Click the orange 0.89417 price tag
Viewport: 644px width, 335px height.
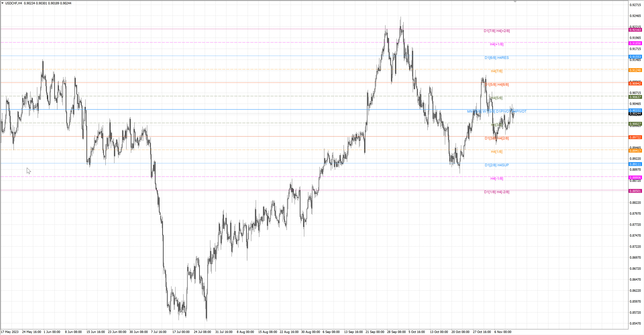(635, 151)
